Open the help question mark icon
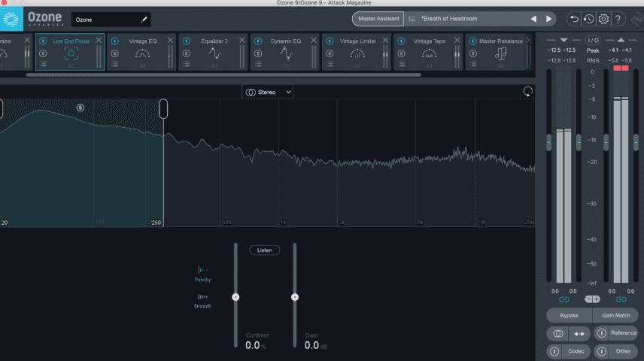This screenshot has height=361, width=644. click(618, 19)
